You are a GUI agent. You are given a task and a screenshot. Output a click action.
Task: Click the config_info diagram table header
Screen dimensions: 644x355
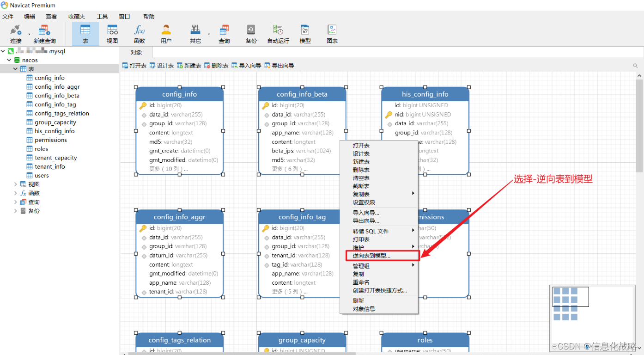tap(179, 94)
